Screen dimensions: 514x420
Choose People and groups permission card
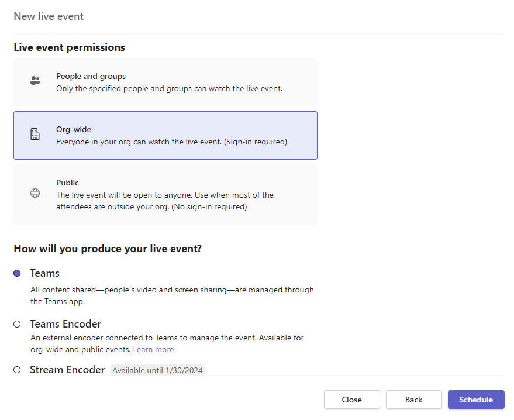click(165, 82)
